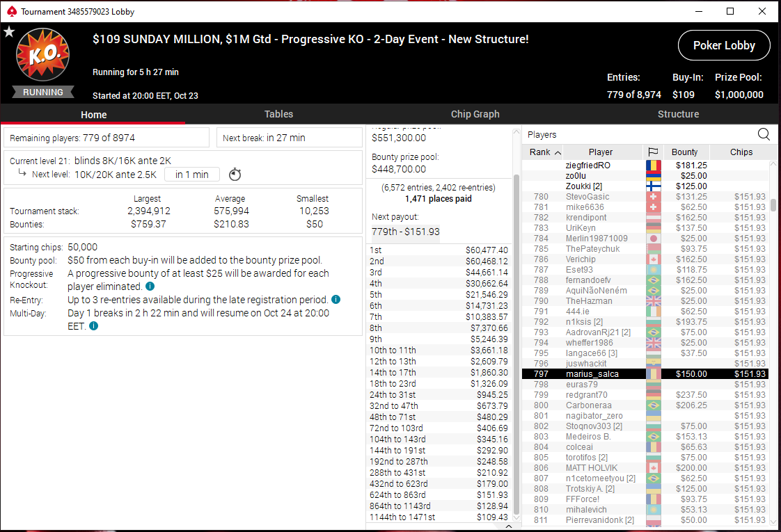
Task: Open the Chip Graph tab
Action: [475, 114]
